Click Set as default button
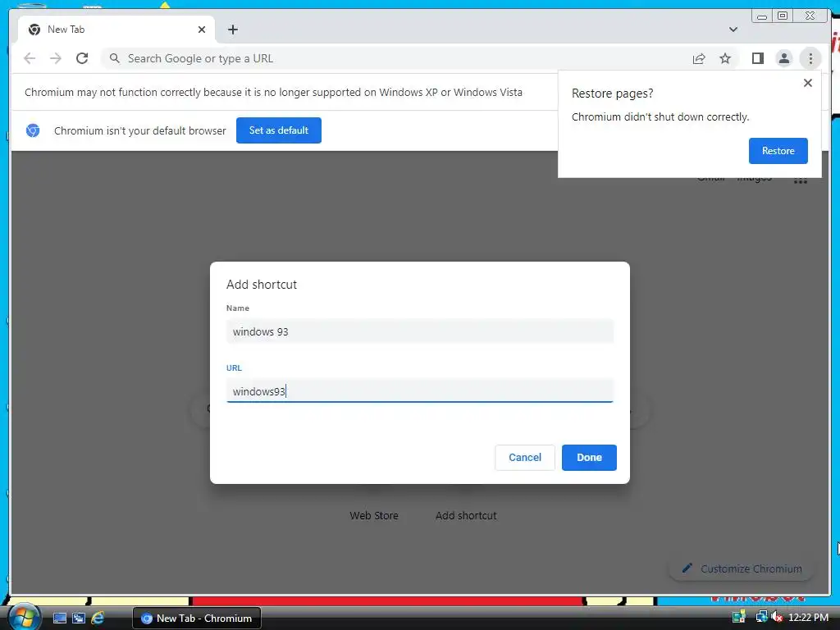This screenshot has height=630, width=840. 279,130
